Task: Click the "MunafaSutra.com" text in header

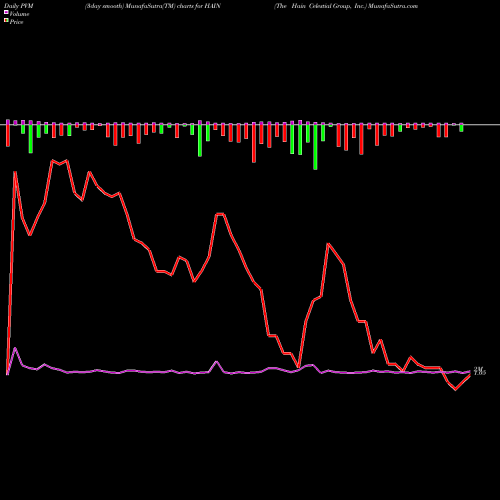Action: click(393, 6)
